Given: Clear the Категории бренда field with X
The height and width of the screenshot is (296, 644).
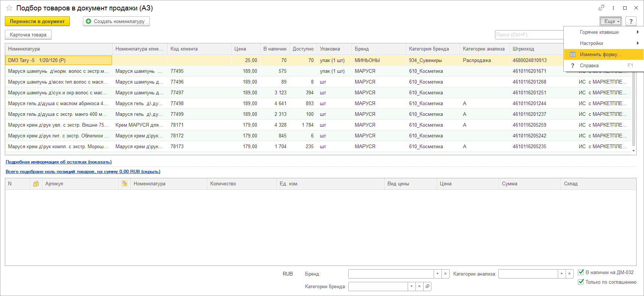Looking at the screenshot, I should tap(419, 286).
